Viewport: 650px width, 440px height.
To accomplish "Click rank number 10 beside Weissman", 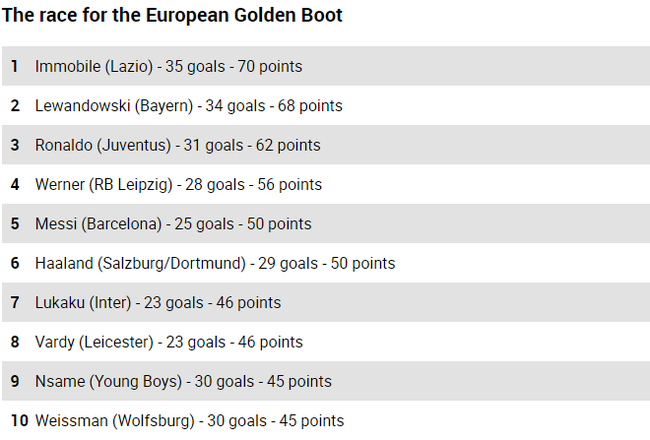I will [19, 421].
